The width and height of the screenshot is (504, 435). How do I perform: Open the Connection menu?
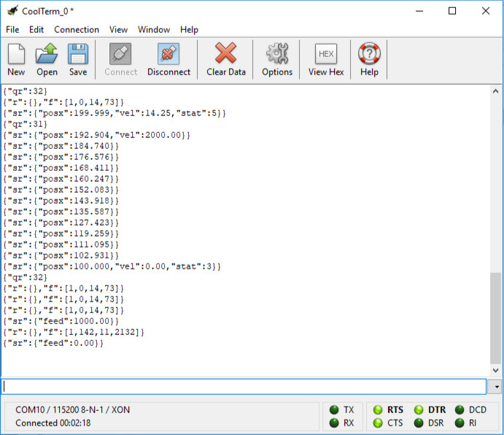pyautogui.click(x=77, y=30)
